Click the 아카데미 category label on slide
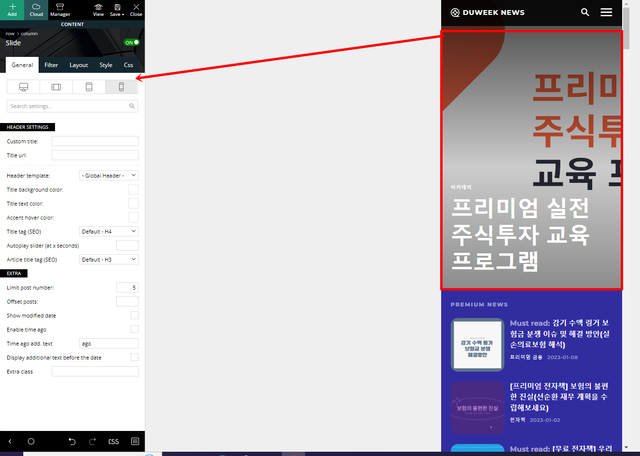Image resolution: width=640 pixels, height=456 pixels. (461, 187)
